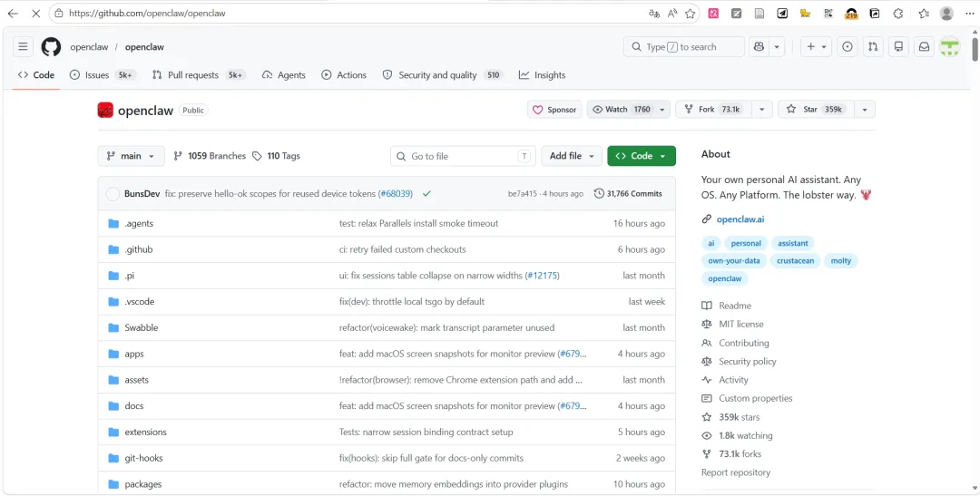Open the create new plus dropdown
The image size is (980, 496).
pos(817,47)
